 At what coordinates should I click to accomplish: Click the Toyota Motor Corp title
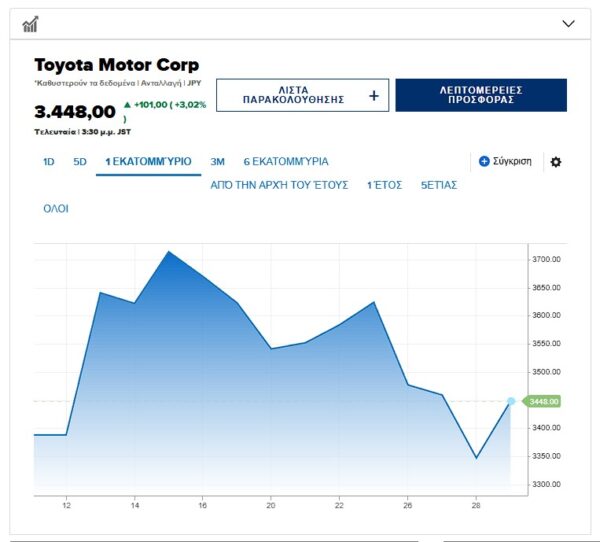(x=116, y=65)
